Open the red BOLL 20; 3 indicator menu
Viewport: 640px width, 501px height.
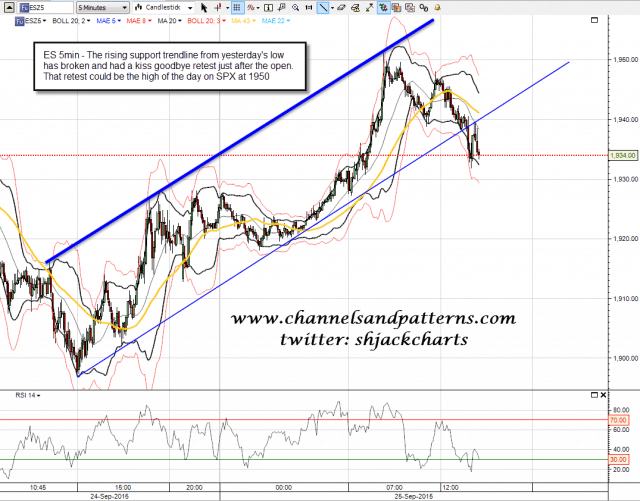[206, 20]
